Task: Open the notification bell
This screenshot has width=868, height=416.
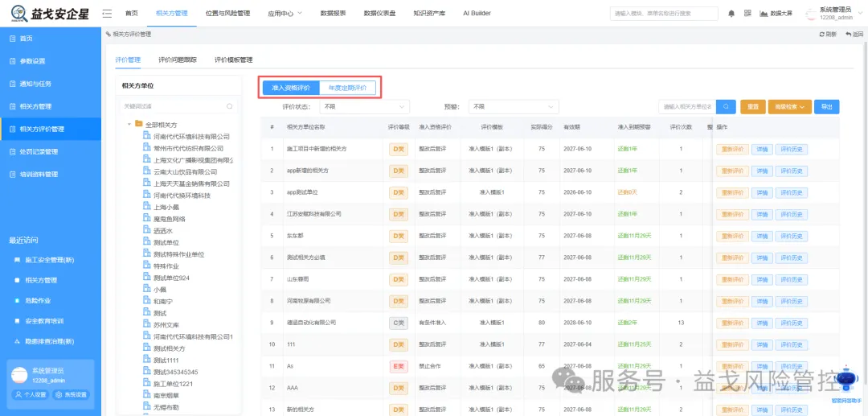Action: [731, 14]
